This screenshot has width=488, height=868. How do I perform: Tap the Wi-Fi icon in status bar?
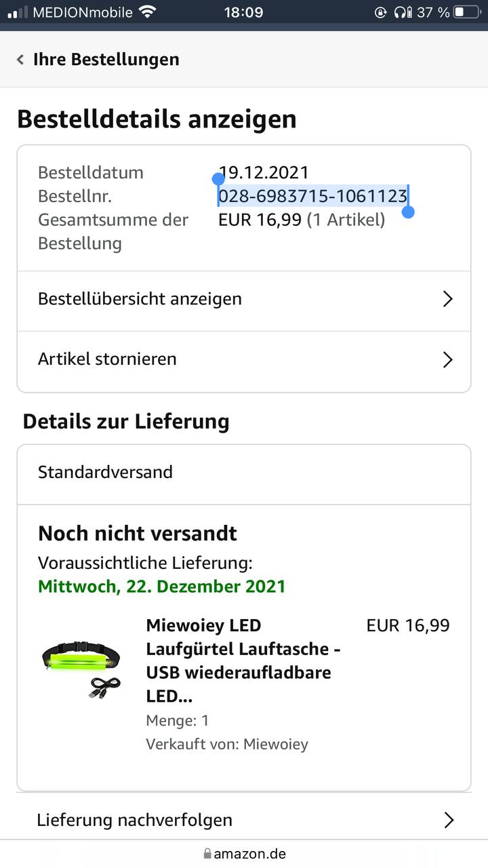click(x=146, y=12)
